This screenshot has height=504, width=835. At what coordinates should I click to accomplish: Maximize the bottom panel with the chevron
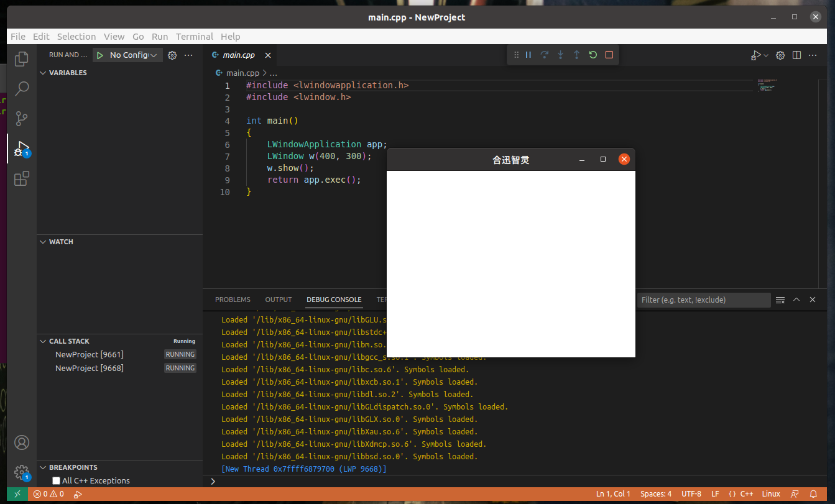click(796, 300)
